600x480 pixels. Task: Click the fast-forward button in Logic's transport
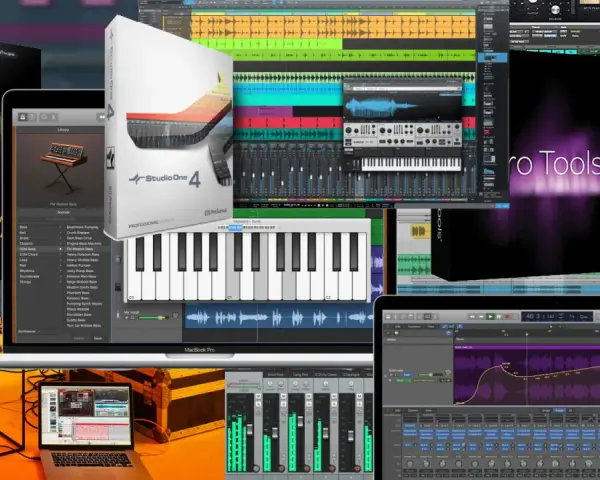(x=481, y=317)
